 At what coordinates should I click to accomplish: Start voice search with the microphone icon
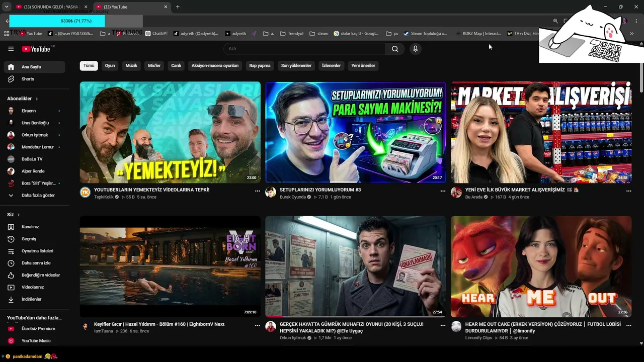coord(415,49)
